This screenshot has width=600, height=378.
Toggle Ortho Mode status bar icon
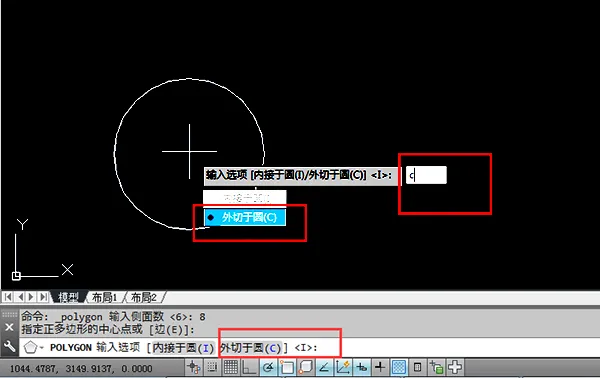249,368
